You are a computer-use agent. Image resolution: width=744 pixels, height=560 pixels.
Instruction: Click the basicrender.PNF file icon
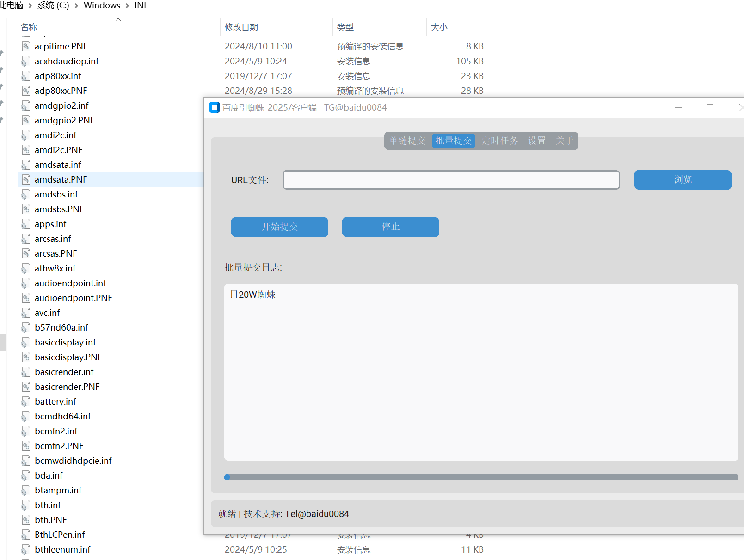pos(26,387)
